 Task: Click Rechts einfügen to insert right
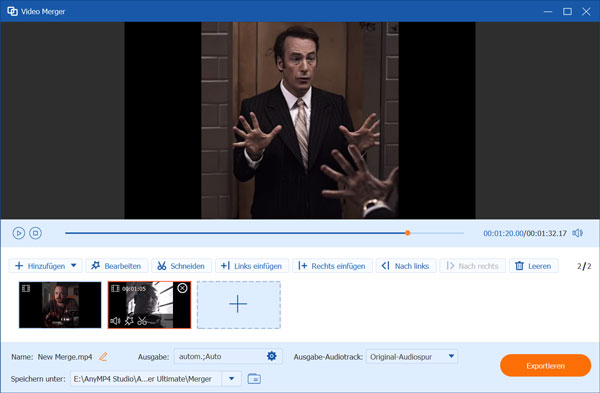pyautogui.click(x=332, y=266)
